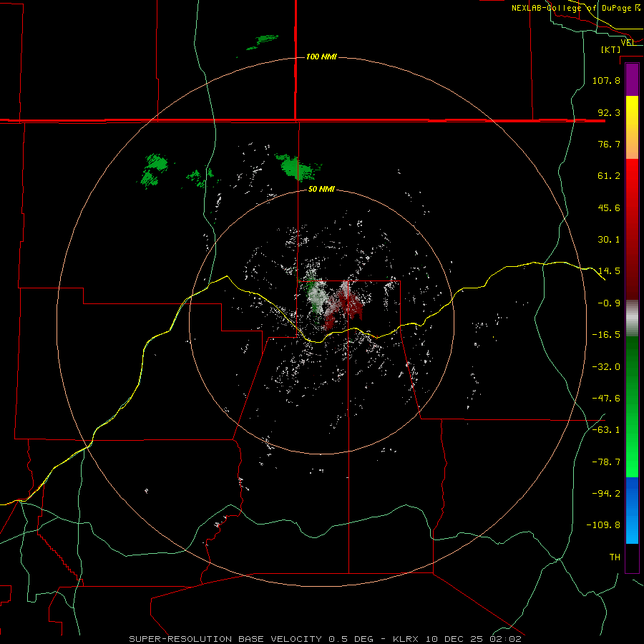This screenshot has width=644, height=644.
Task: Select the -78.7 scale value
Action: tap(606, 462)
